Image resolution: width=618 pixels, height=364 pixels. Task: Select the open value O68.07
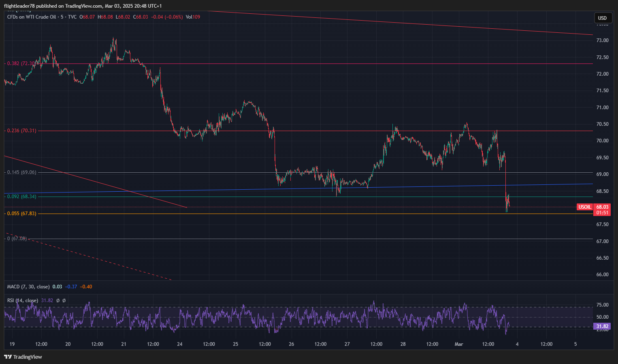87,17
